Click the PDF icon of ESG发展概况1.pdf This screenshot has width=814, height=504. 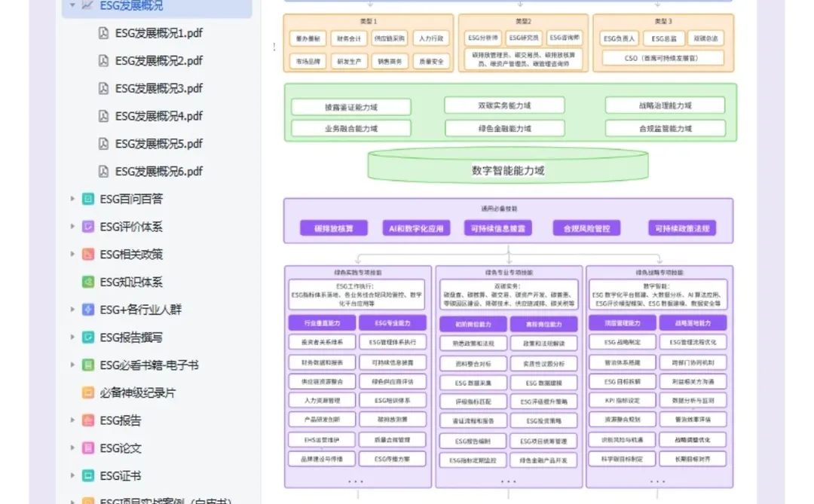coord(103,33)
